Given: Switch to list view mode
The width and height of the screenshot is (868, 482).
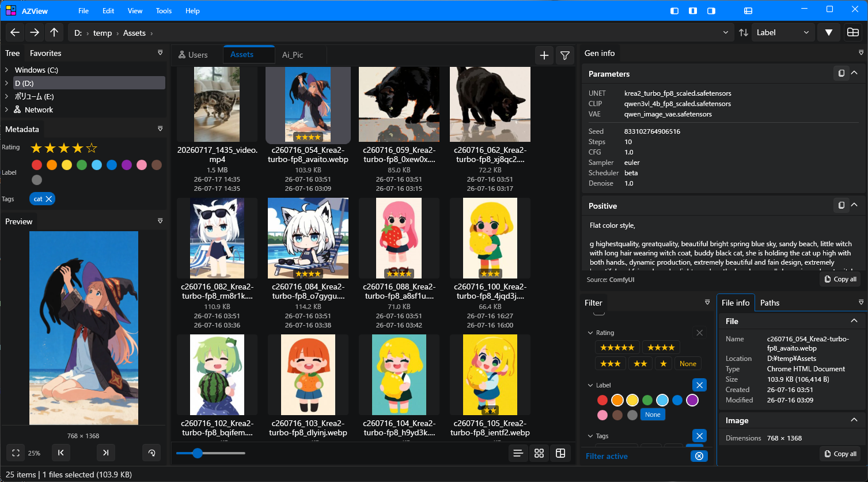Looking at the screenshot, I should point(518,454).
